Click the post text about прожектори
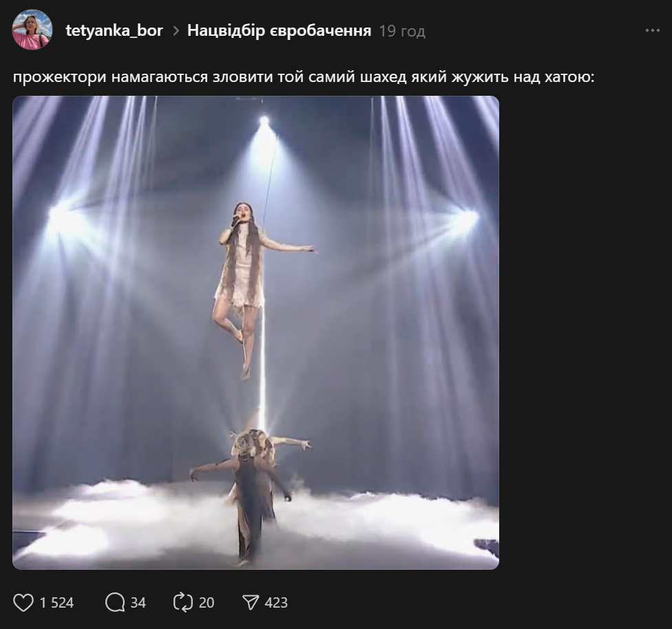The image size is (672, 629). coord(303,76)
